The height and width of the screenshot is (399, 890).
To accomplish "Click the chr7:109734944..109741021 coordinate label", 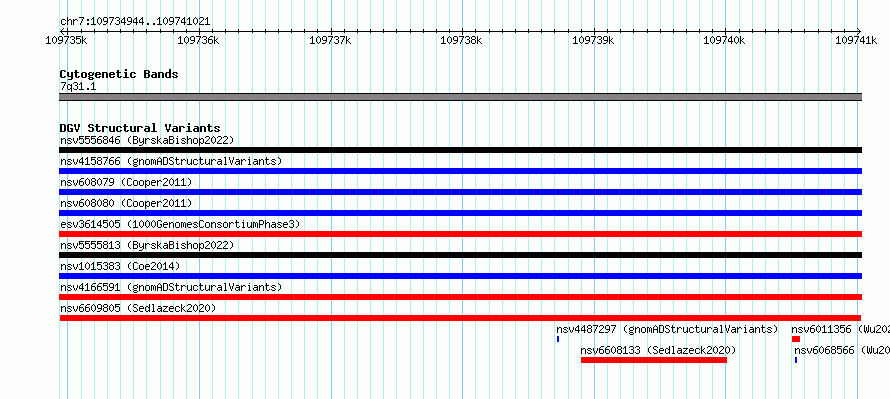I will click(135, 22).
